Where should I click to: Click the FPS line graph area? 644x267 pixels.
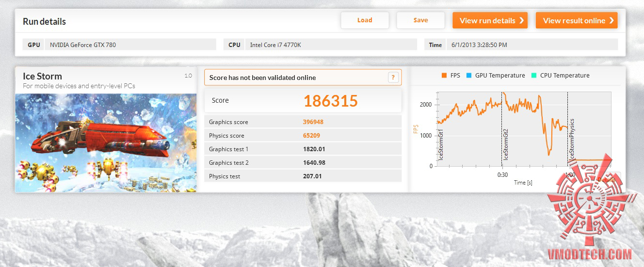coord(524,129)
